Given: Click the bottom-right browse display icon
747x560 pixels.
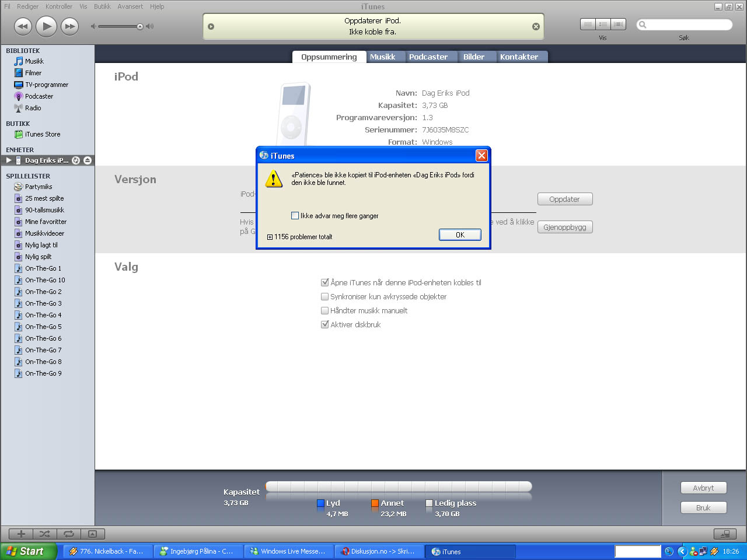Looking at the screenshot, I should tap(725, 534).
